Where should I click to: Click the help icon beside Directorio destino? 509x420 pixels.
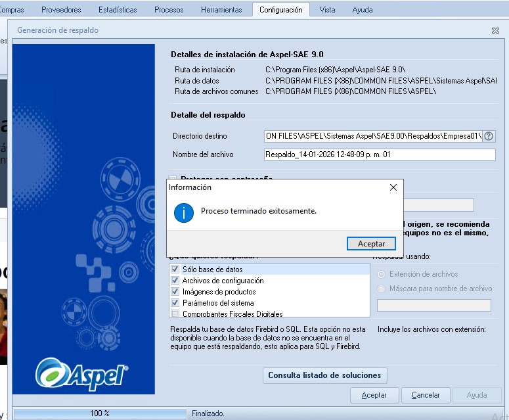coord(489,136)
